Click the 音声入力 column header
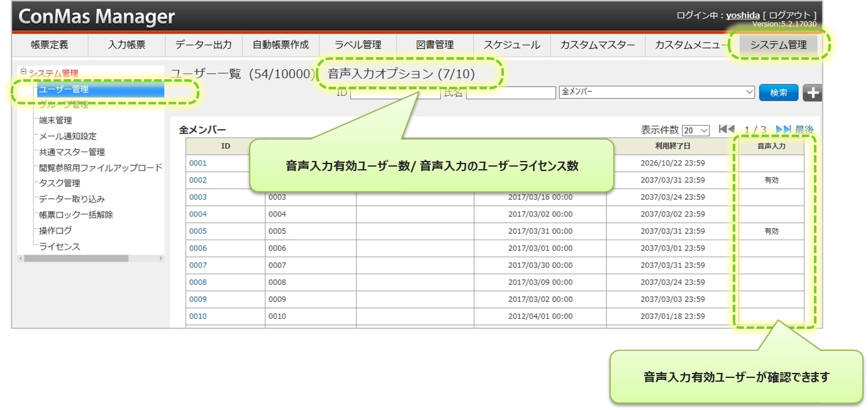This screenshot has height=410, width=868. point(771,146)
